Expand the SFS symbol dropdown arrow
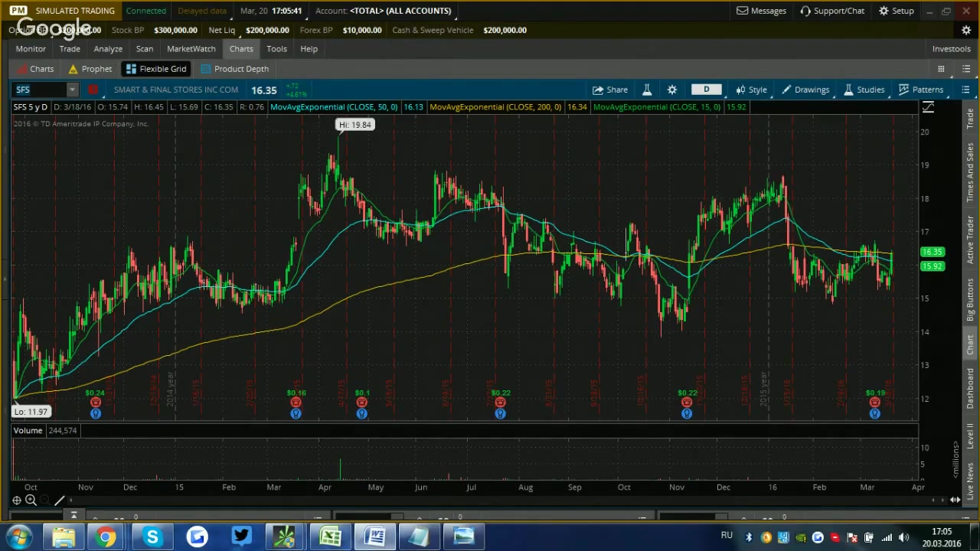 (x=72, y=90)
